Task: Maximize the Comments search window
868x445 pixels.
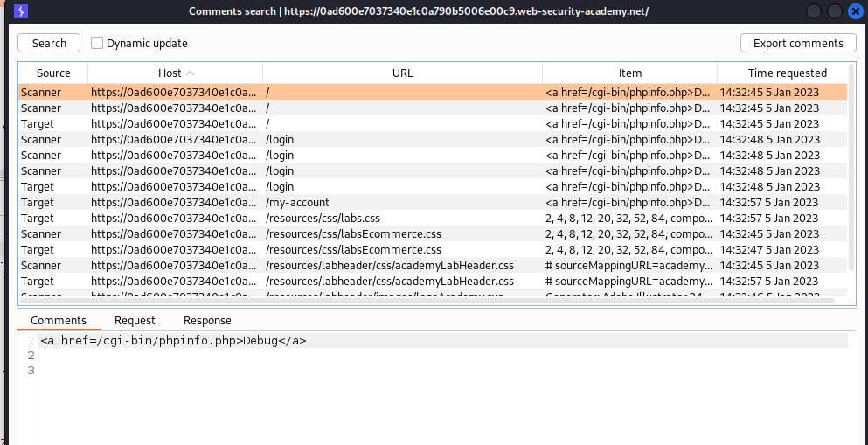Action: click(x=835, y=11)
